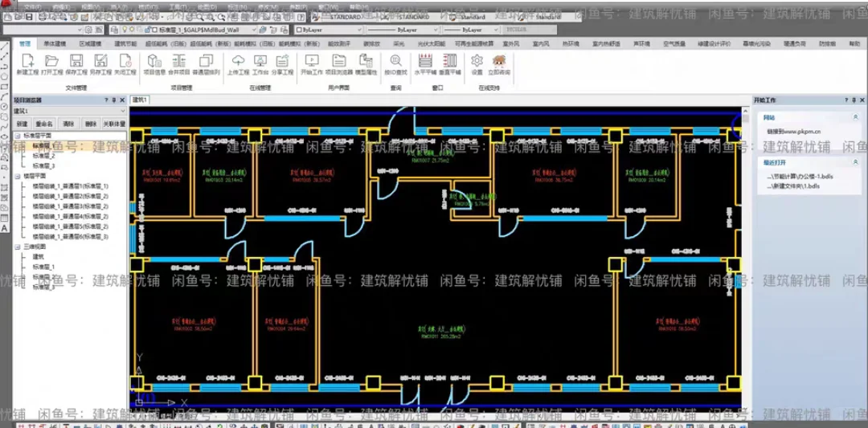The width and height of the screenshot is (868, 428).
Task: Click the 删除 delete button
Action: coord(92,124)
